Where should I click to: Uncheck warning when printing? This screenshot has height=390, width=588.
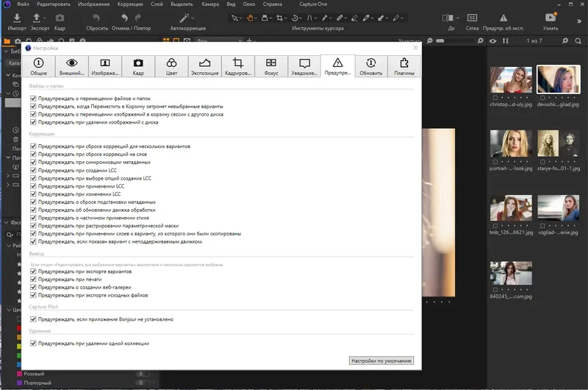click(33, 280)
